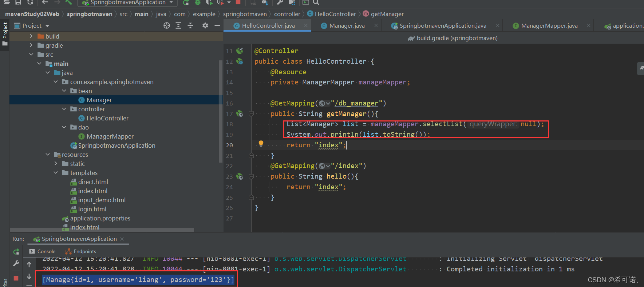
Task: Fold the hello method at line 23
Action: (251, 176)
